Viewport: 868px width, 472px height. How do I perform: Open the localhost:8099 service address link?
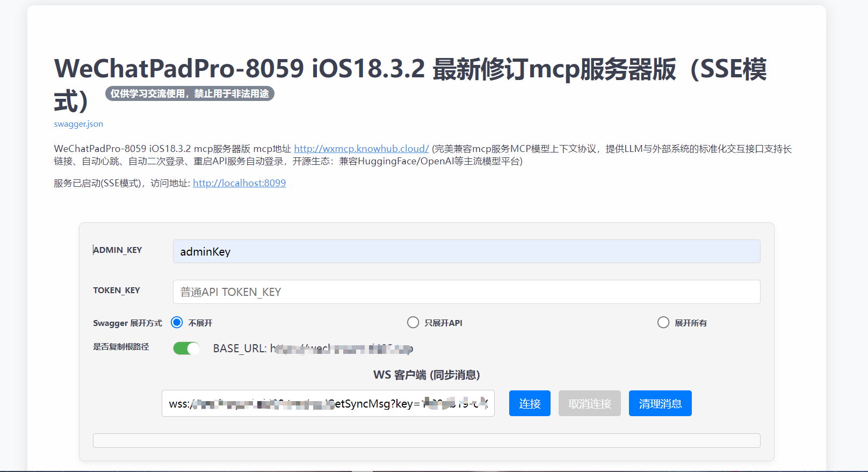239,183
